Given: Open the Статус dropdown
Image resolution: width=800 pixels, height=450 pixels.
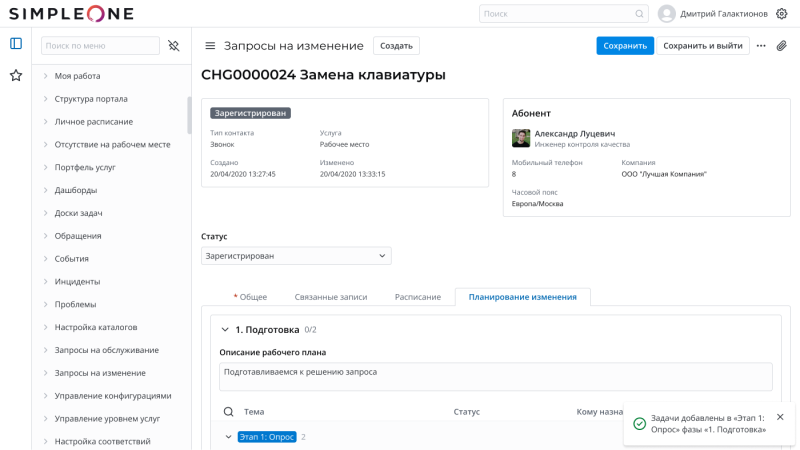Looking at the screenshot, I should click(296, 256).
